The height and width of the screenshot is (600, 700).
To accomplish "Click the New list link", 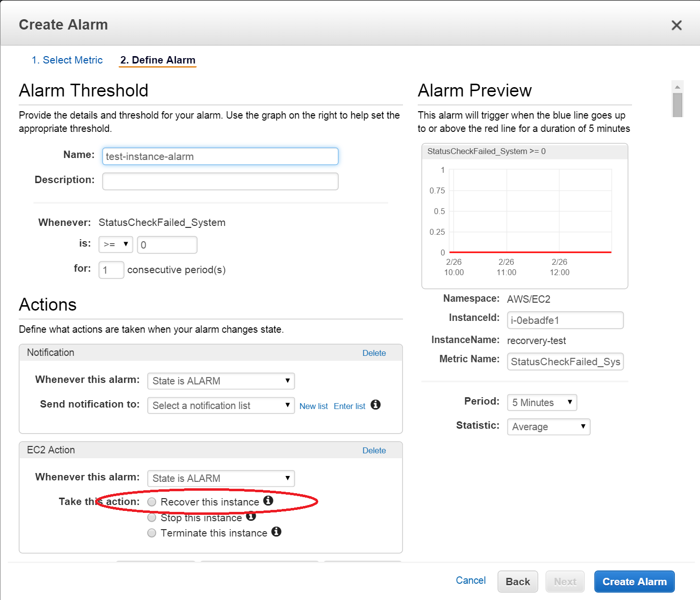I will [314, 406].
